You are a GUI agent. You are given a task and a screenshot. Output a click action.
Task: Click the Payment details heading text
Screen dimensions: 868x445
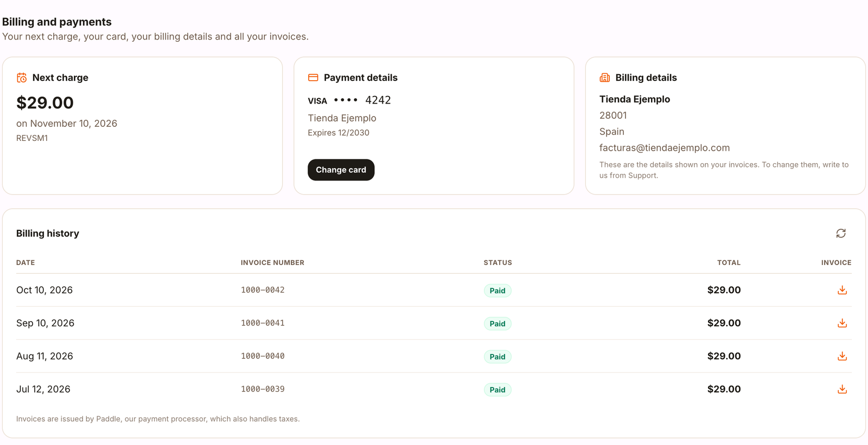(x=361, y=78)
